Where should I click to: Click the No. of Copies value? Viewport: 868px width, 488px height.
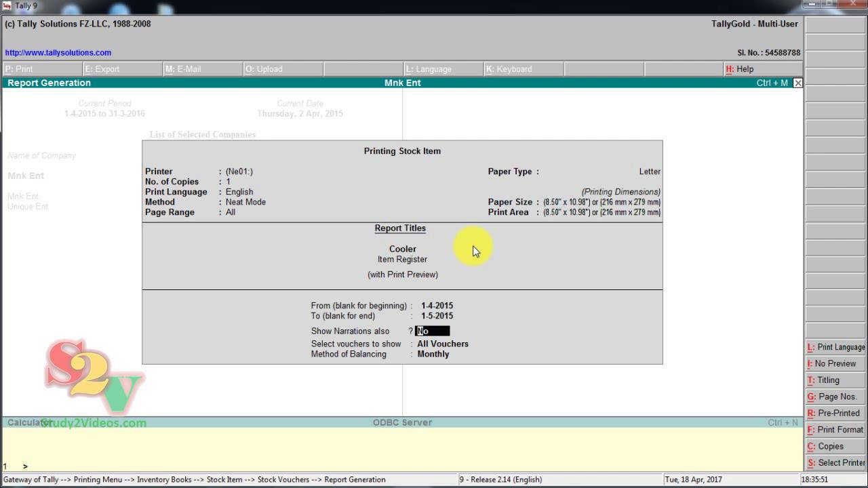[229, 182]
